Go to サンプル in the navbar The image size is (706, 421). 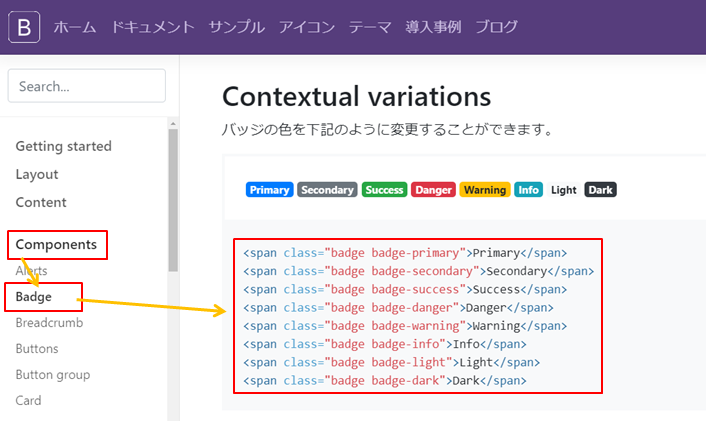pos(237,27)
